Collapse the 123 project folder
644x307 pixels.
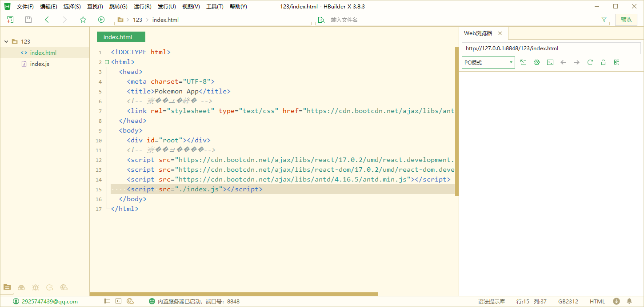pos(6,41)
